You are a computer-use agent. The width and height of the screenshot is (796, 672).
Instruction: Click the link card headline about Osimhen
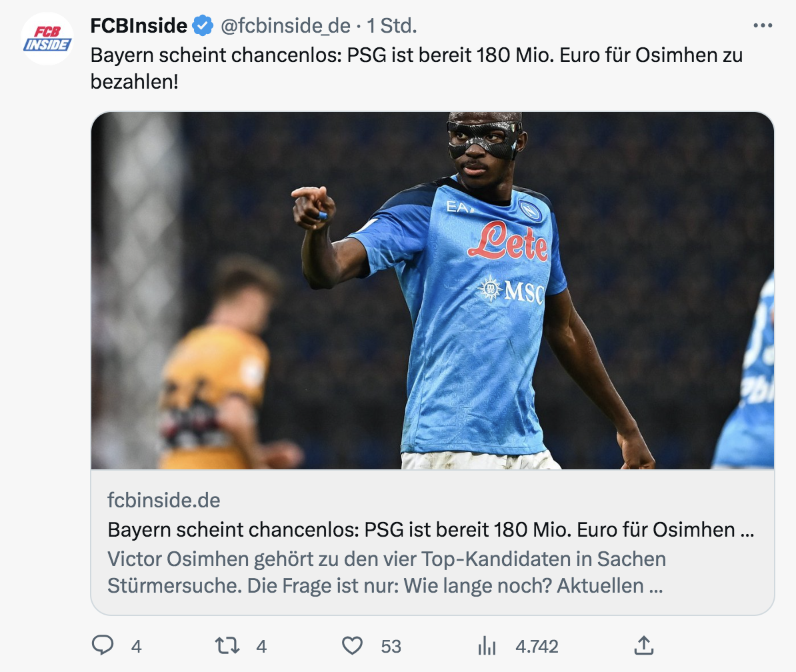431,530
